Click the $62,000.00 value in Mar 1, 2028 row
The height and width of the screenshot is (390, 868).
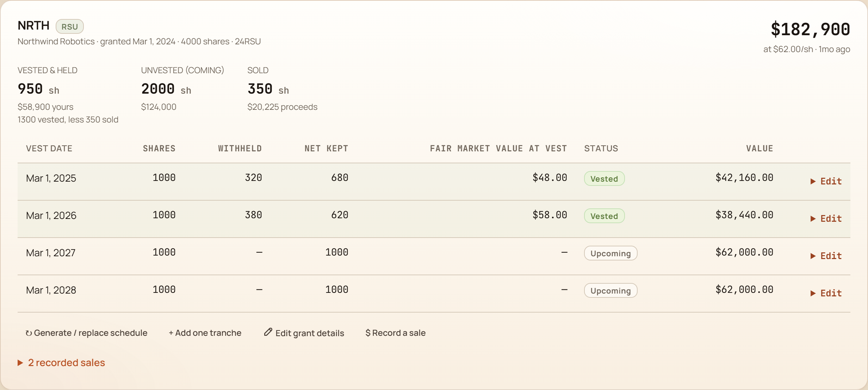744,290
